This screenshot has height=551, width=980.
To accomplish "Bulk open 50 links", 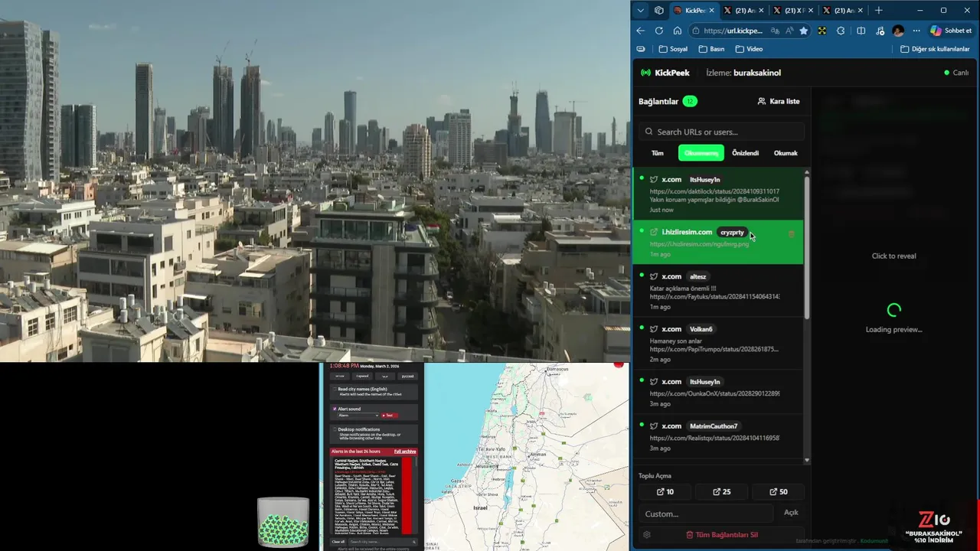I will coord(778,492).
